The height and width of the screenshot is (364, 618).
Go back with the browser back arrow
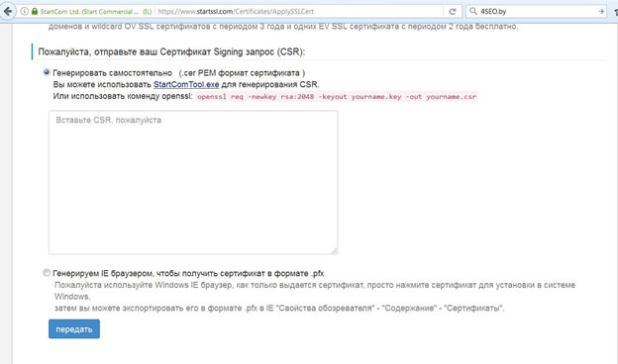pos(8,12)
